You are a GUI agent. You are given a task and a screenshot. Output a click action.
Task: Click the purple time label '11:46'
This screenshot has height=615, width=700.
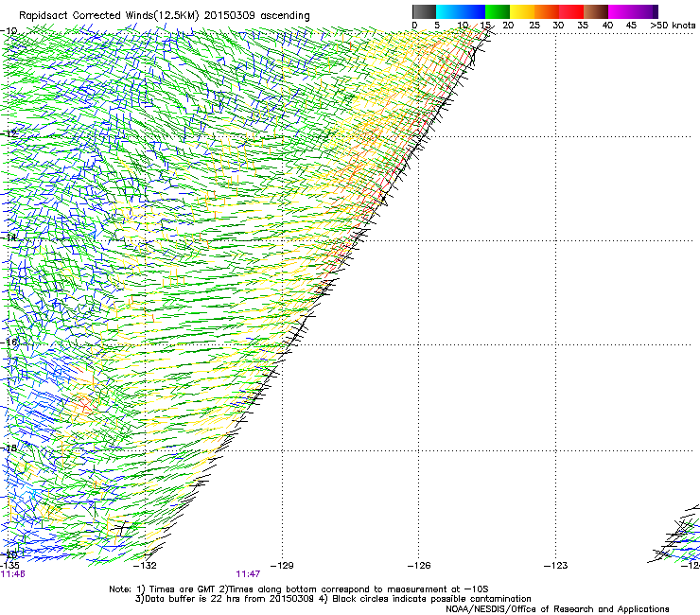coord(12,574)
